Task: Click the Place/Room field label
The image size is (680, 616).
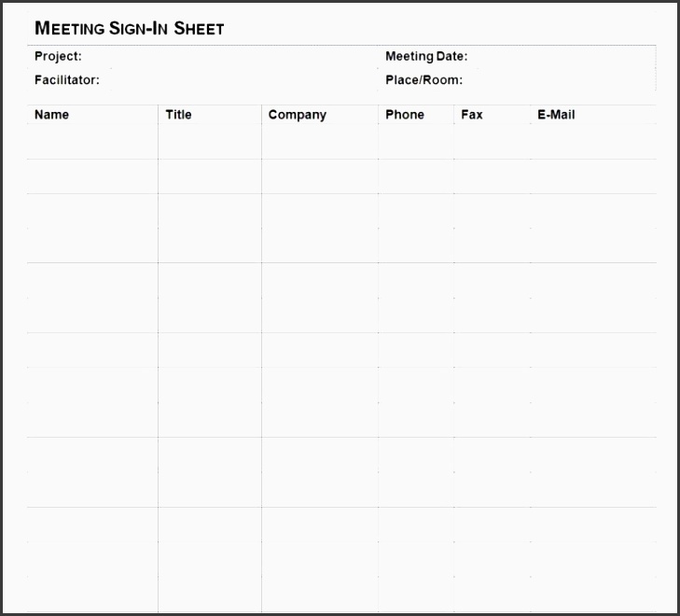Action: (x=423, y=80)
